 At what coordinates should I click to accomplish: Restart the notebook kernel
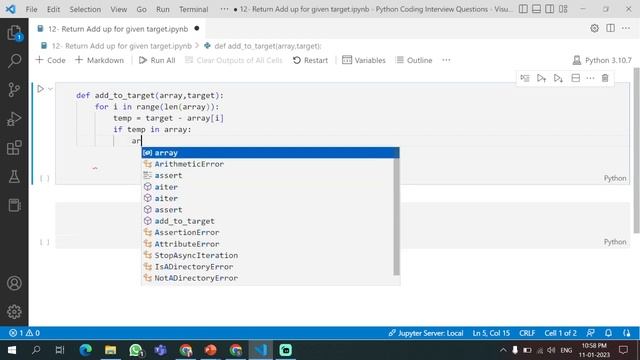tap(310, 60)
